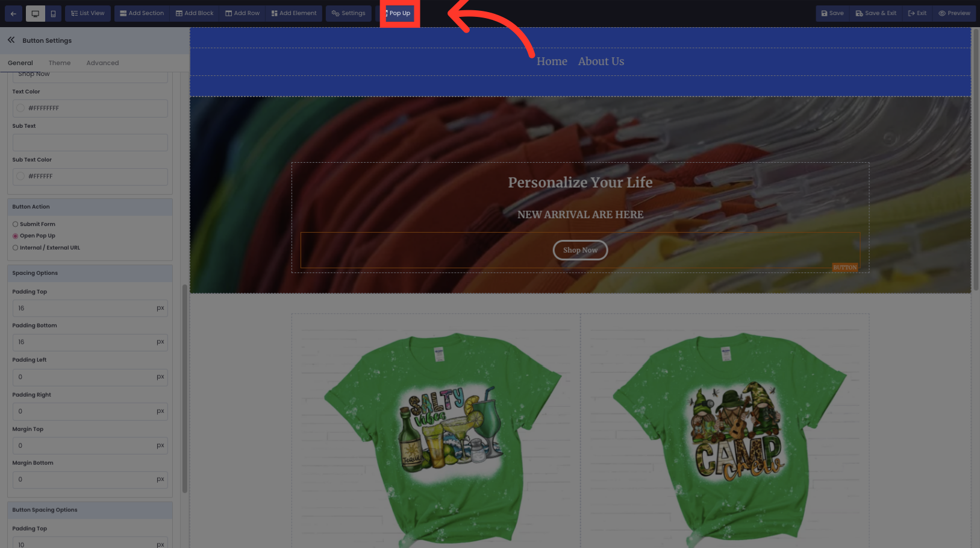Open the Settings toolbar button

(349, 13)
